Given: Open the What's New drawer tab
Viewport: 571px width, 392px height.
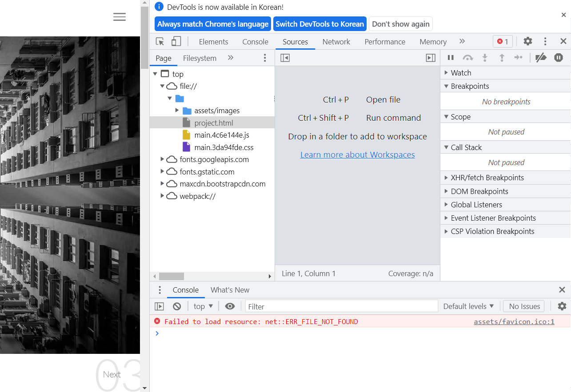Looking at the screenshot, I should (230, 290).
